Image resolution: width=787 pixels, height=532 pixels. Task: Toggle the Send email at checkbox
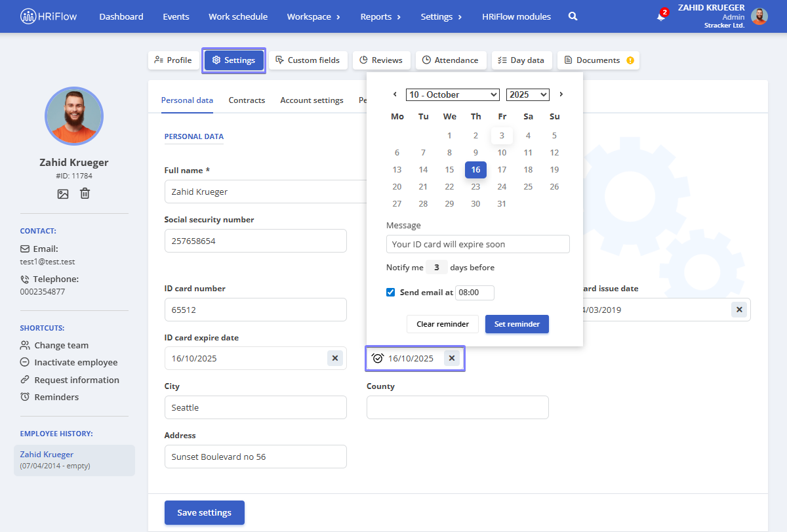click(391, 293)
